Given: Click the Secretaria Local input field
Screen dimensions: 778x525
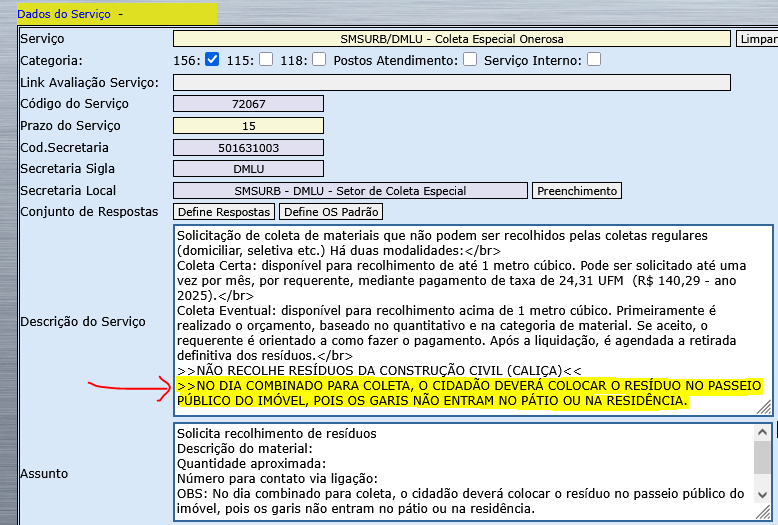Looking at the screenshot, I should (x=350, y=191).
